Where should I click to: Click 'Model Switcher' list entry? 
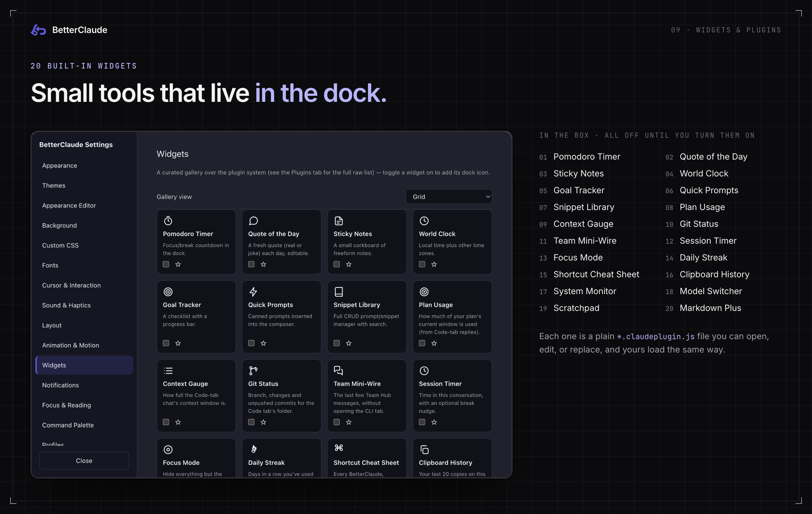[710, 291]
